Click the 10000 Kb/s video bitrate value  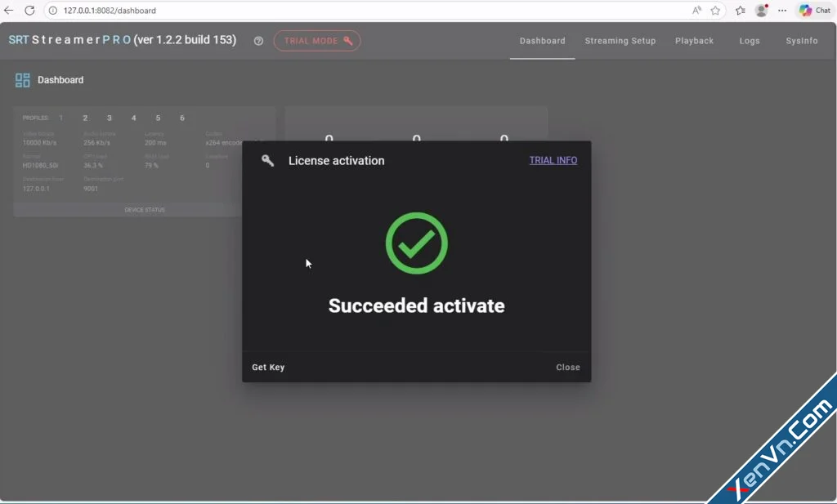(39, 143)
